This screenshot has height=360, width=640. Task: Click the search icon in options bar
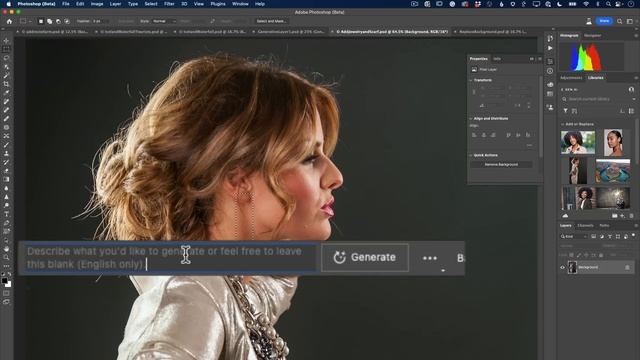coord(620,21)
